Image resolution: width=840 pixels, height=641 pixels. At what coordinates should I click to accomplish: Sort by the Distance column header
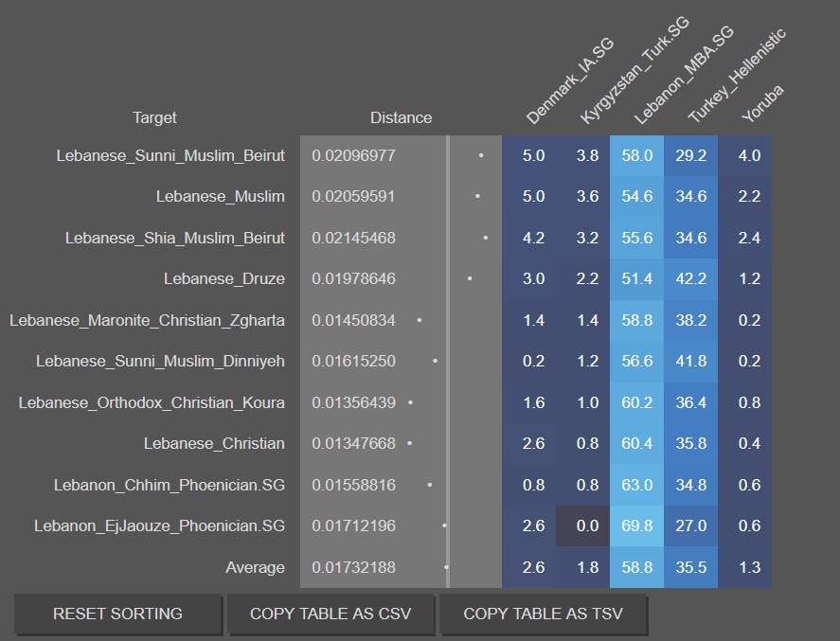coord(401,117)
